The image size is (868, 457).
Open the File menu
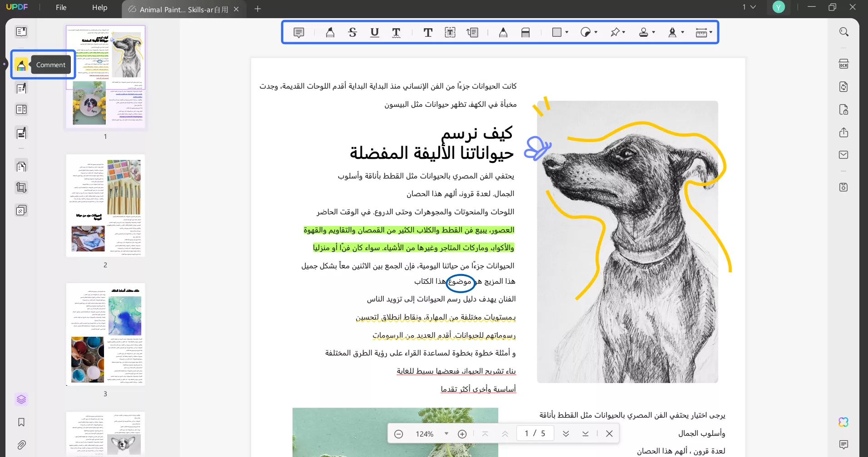[61, 7]
